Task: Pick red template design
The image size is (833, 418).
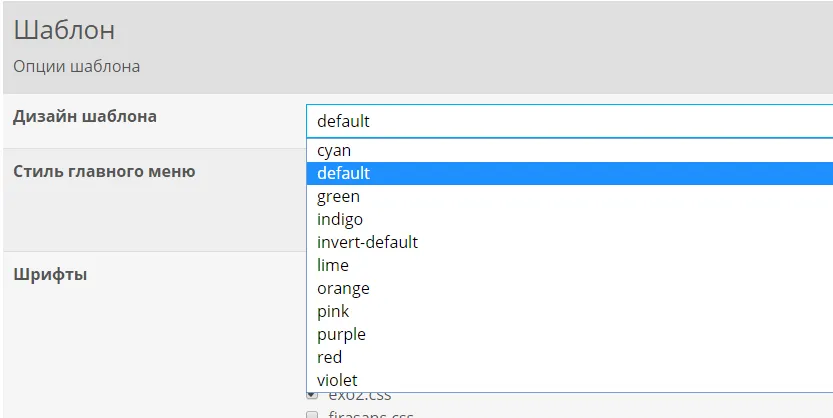Action: coord(329,357)
